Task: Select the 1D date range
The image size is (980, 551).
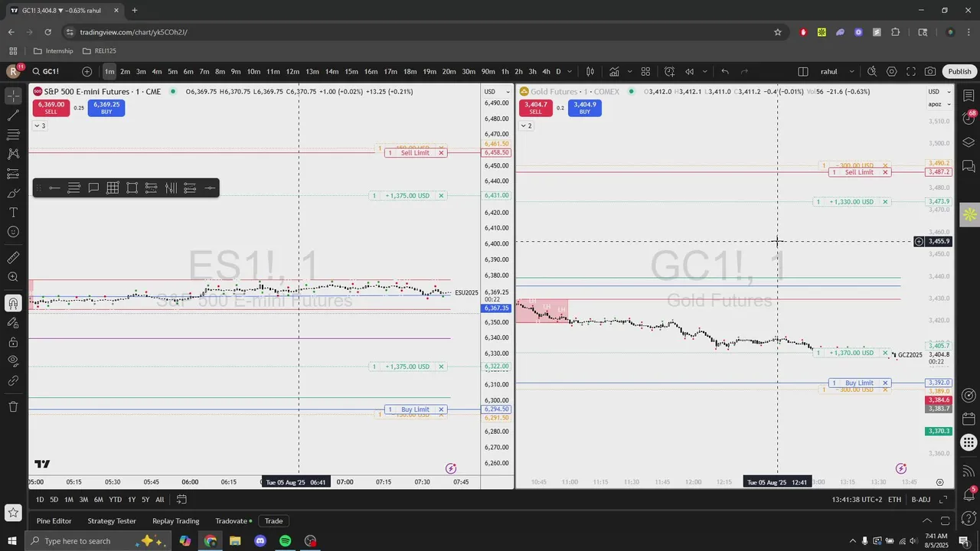Action: tap(40, 500)
